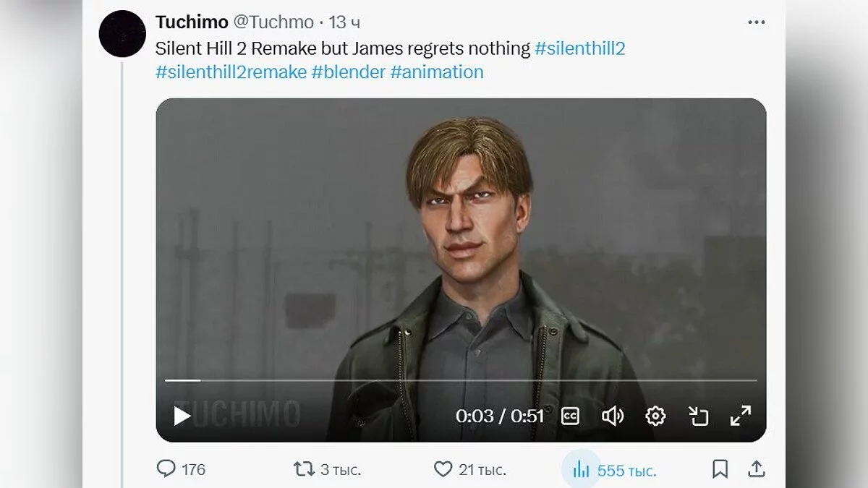The image size is (868, 488).
Task: Click the #blender hashtag
Action: 348,72
